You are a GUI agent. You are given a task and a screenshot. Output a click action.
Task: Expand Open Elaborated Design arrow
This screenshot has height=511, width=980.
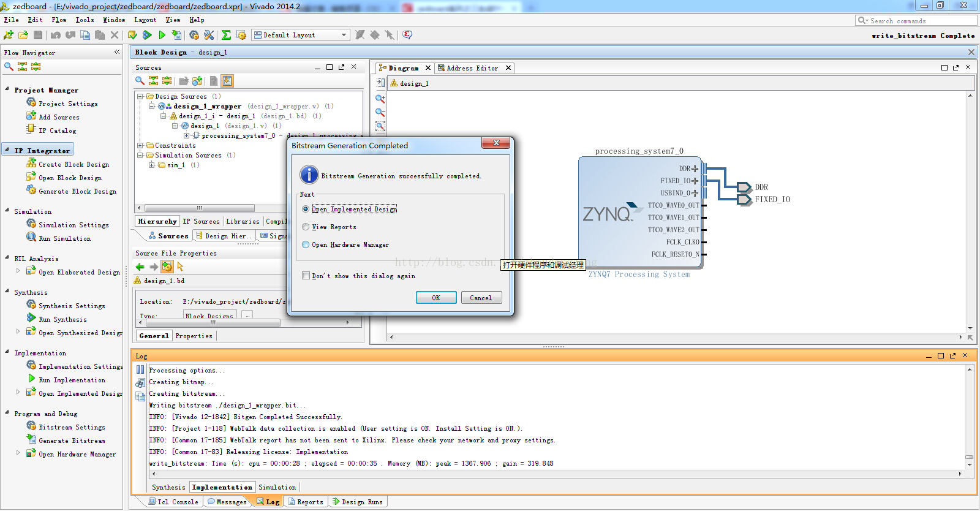[18, 271]
